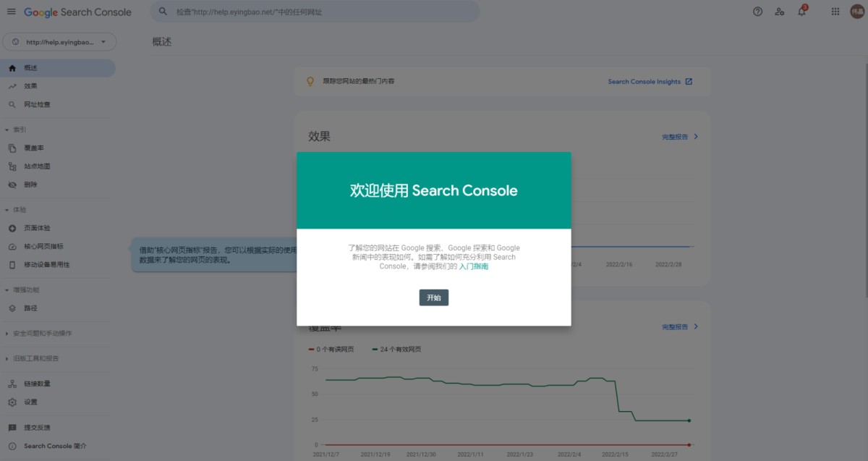
Task: Click the external link icon after Search Console Insights
Action: point(689,81)
